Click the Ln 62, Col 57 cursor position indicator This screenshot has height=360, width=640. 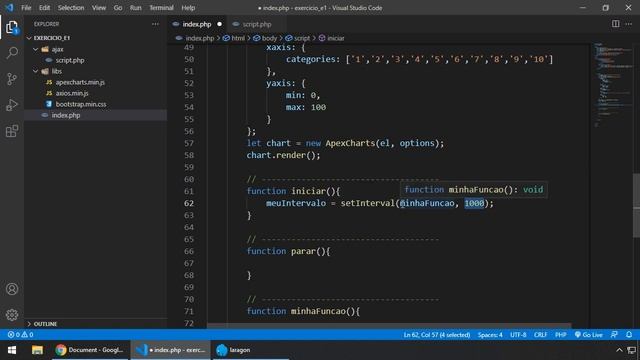click(x=436, y=335)
